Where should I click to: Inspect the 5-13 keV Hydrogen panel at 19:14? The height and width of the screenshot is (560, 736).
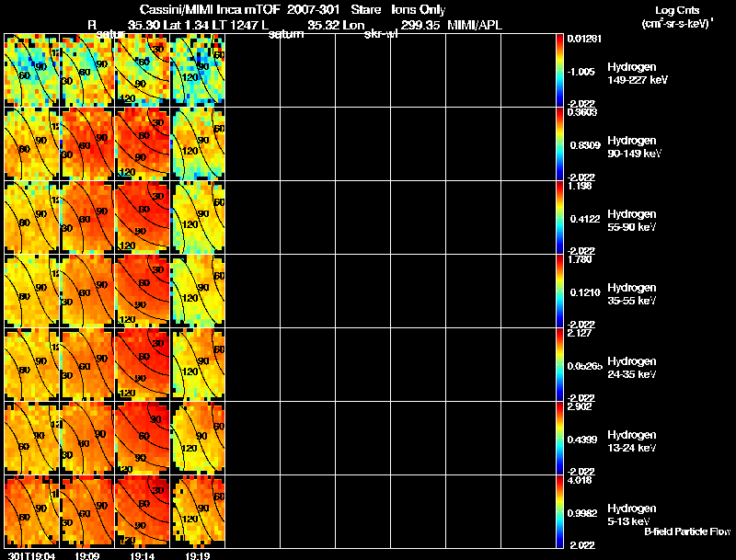click(143, 512)
